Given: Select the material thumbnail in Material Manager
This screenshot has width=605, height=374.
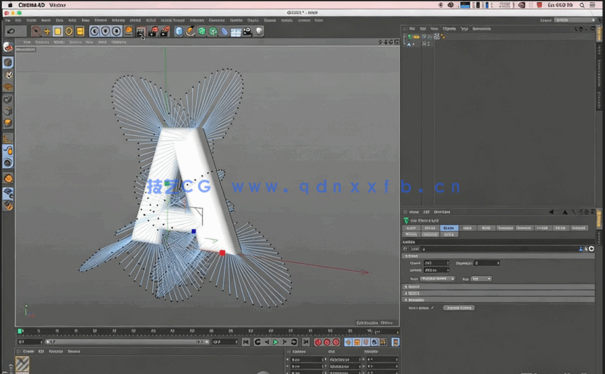Looking at the screenshot, I should 22,365.
